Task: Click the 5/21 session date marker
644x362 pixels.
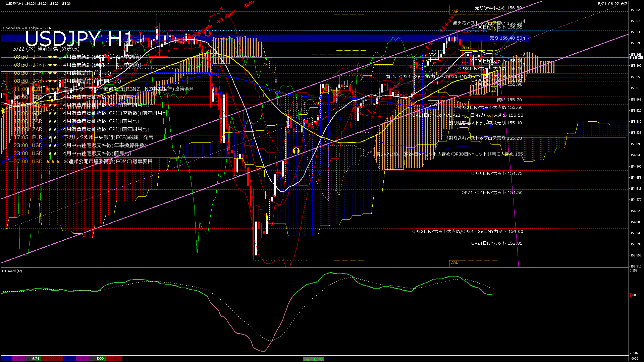Action: [x=36, y=359]
